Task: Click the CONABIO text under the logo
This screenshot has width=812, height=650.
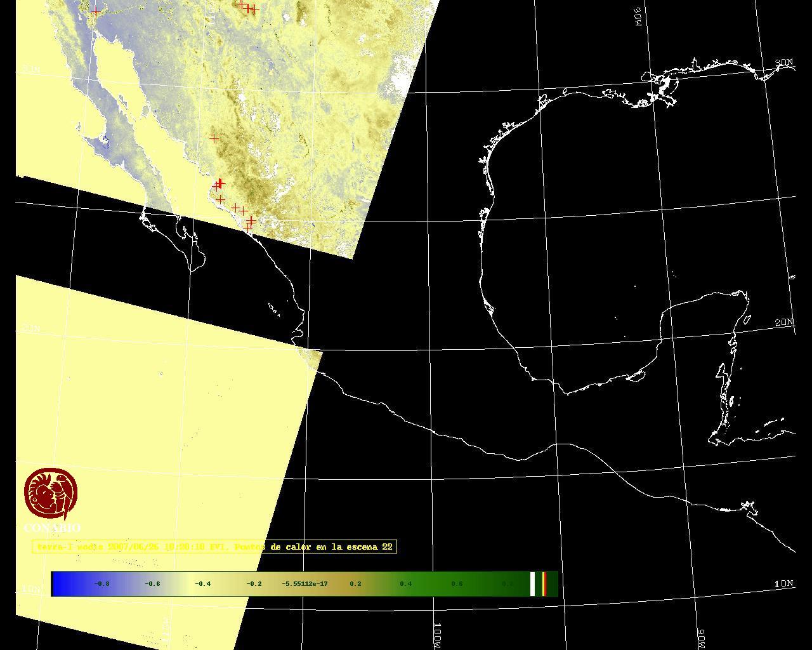Action: click(x=52, y=528)
